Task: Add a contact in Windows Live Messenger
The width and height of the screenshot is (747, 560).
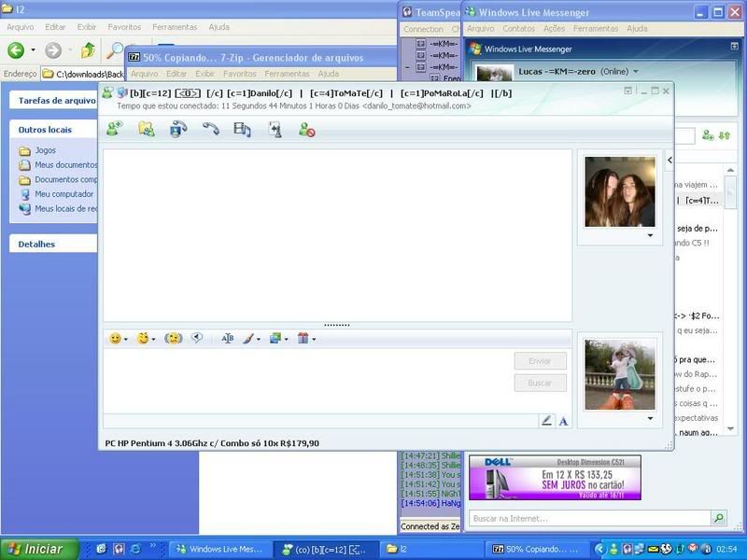Action: coord(709,135)
